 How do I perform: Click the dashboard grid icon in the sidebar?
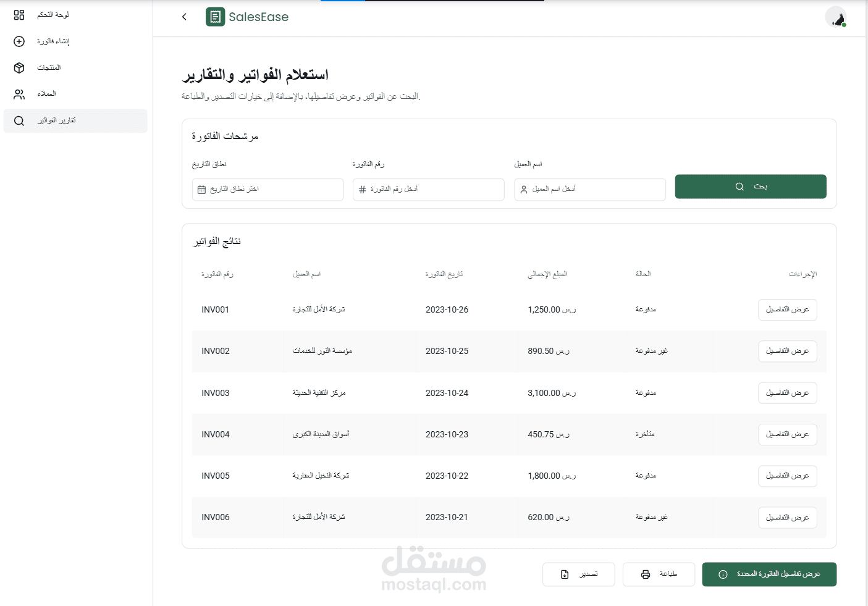[x=19, y=15]
